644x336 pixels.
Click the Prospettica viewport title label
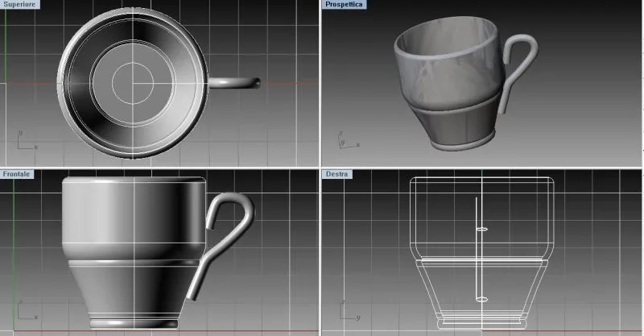click(345, 4)
